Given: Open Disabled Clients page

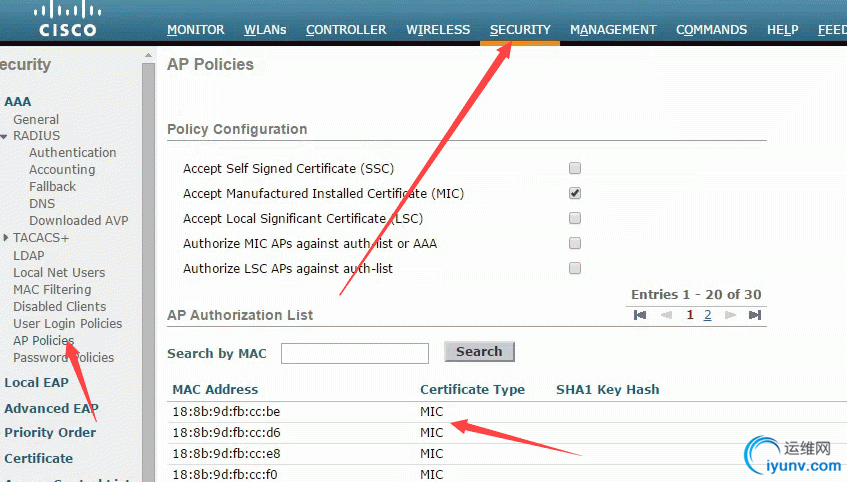Looking at the screenshot, I should 60,306.
